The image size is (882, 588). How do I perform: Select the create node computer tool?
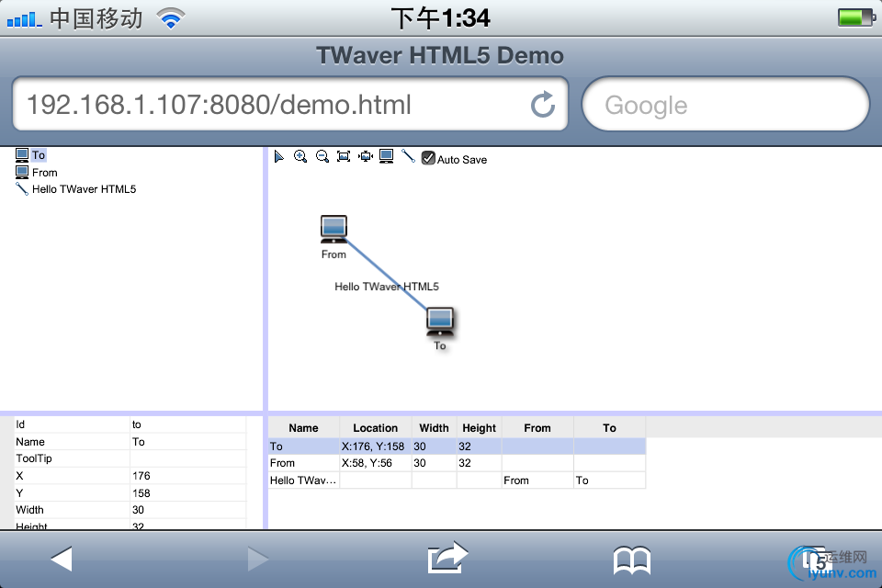tap(387, 156)
